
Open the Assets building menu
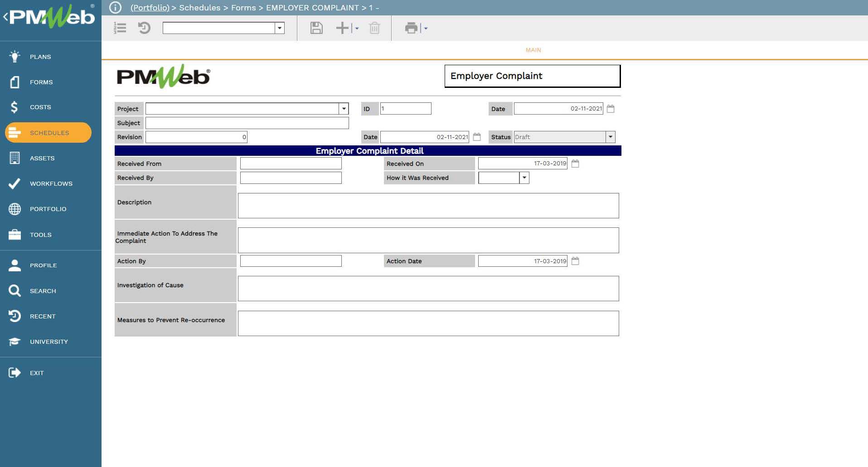click(x=15, y=158)
